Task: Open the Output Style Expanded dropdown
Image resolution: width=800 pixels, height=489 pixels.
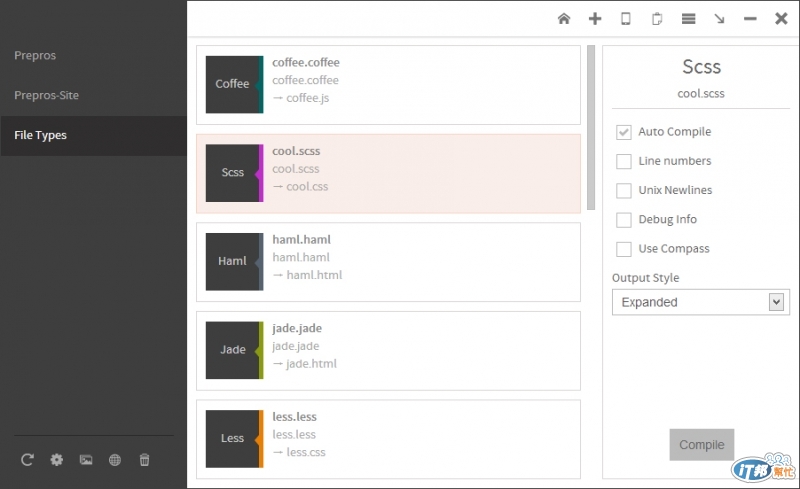Action: tap(701, 302)
